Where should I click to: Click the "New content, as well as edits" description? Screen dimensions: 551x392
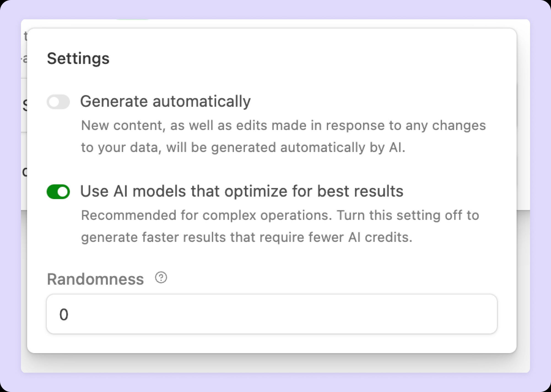pos(283,136)
